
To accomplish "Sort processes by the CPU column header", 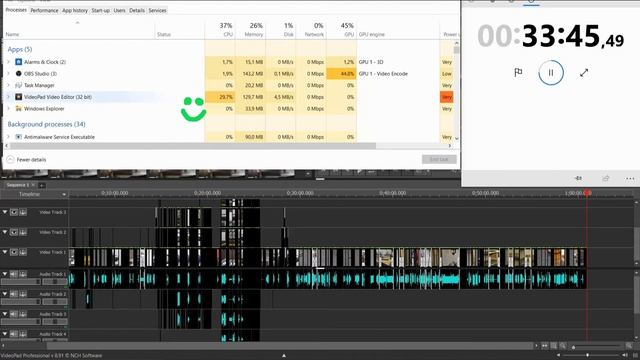I will tap(220, 29).
